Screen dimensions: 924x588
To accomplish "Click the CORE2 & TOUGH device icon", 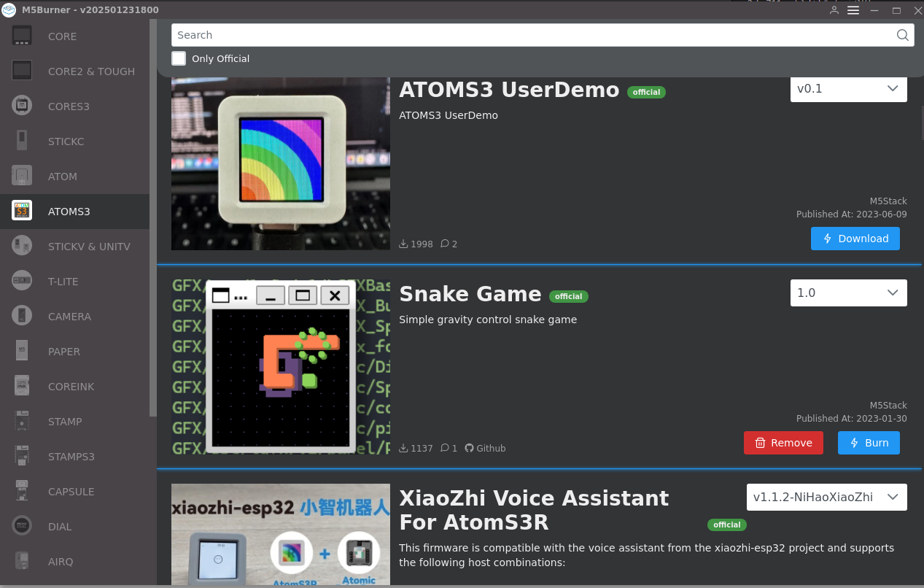I will [x=22, y=71].
